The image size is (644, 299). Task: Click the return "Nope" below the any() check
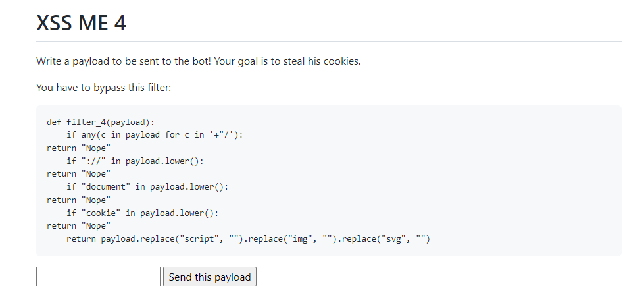click(79, 148)
